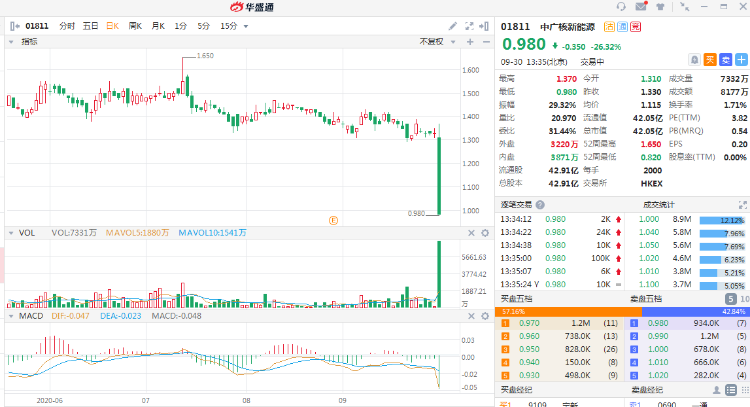This screenshot has height=407, width=750.
Task: Switch to 分时 intraday chart
Action: 67,26
